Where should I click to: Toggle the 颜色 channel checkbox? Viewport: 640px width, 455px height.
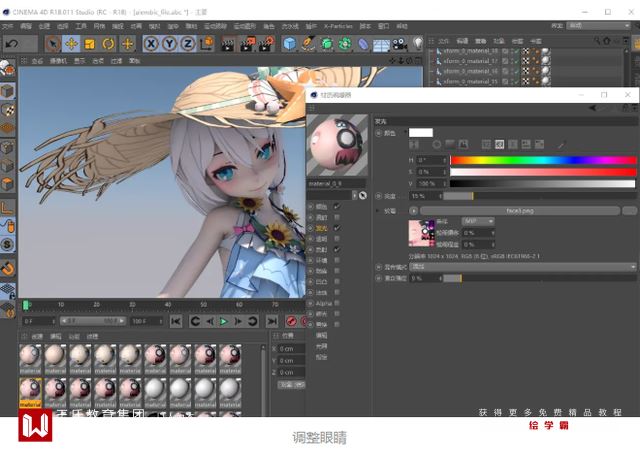coord(337,206)
